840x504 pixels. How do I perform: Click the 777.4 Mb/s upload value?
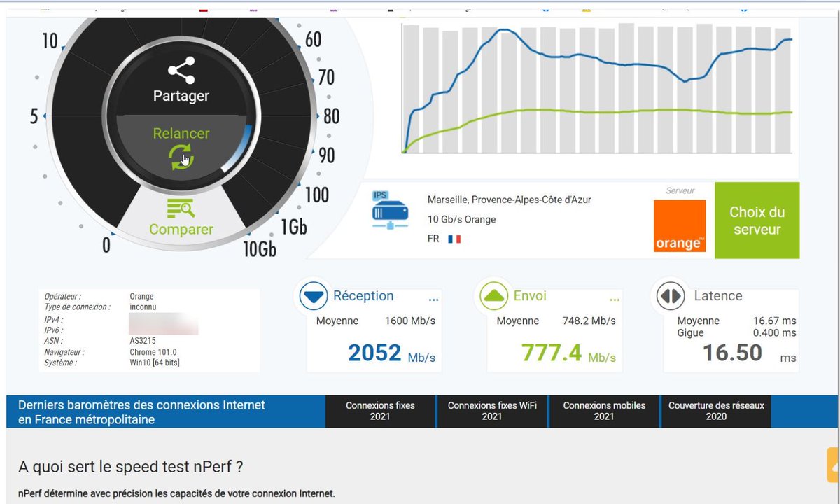[568, 353]
